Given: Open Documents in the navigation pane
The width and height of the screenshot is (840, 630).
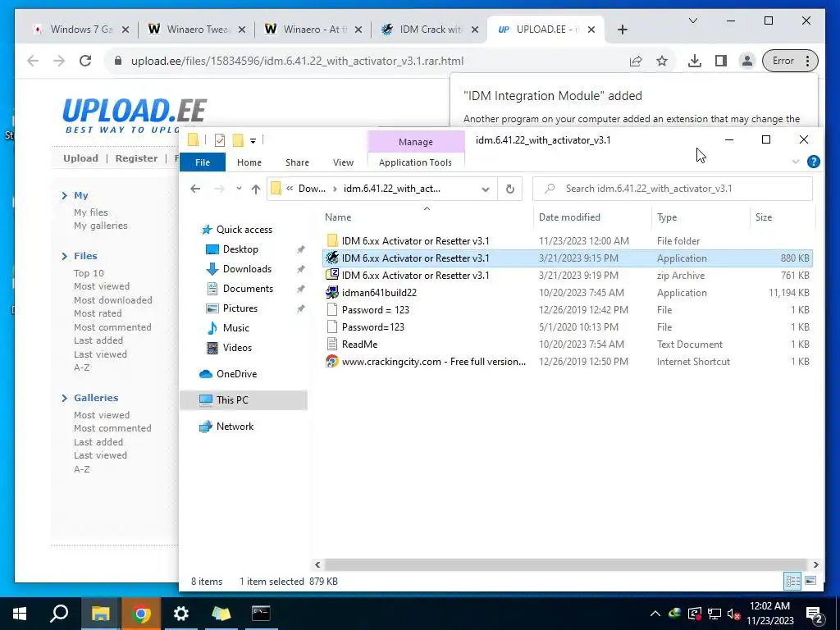Looking at the screenshot, I should click(x=248, y=289).
